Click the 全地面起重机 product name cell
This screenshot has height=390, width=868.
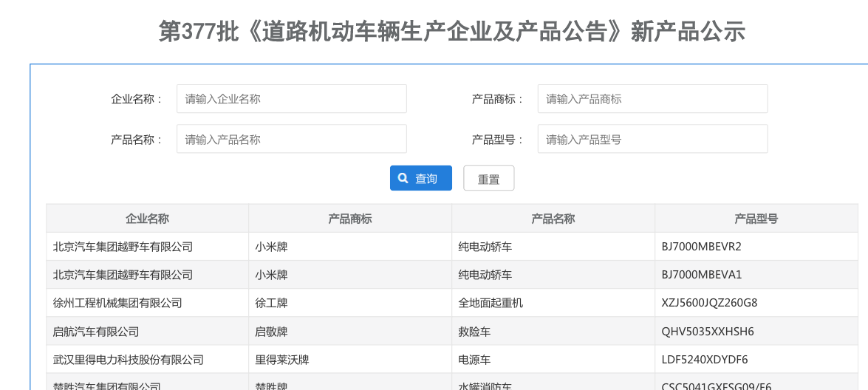491,303
